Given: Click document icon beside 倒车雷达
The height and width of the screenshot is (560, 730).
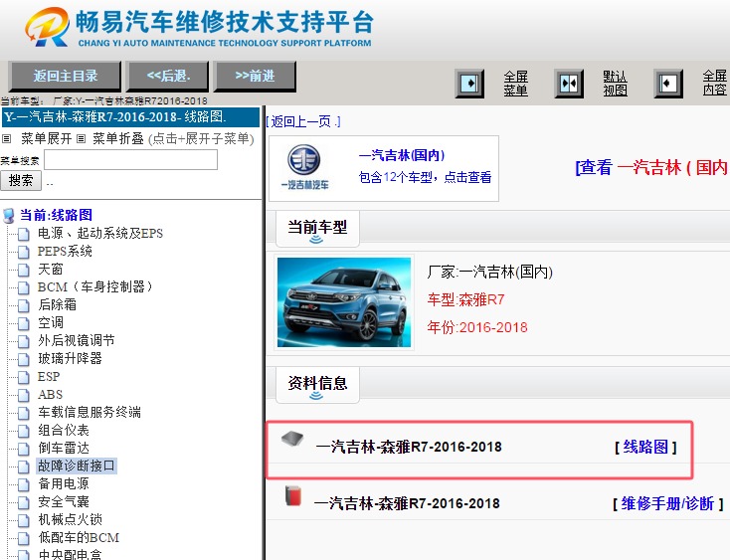Looking at the screenshot, I should [x=23, y=450].
